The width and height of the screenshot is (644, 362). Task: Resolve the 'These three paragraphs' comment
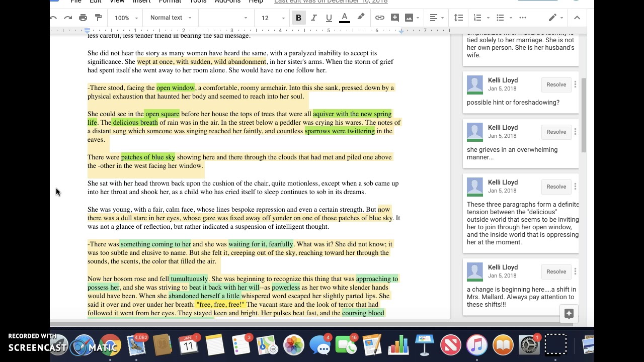[x=556, y=187]
